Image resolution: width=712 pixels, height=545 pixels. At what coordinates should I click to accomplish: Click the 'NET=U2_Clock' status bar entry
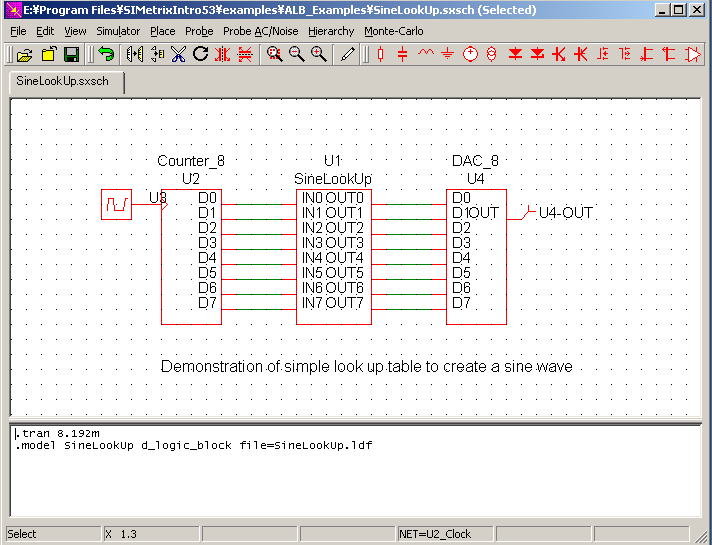(445, 534)
